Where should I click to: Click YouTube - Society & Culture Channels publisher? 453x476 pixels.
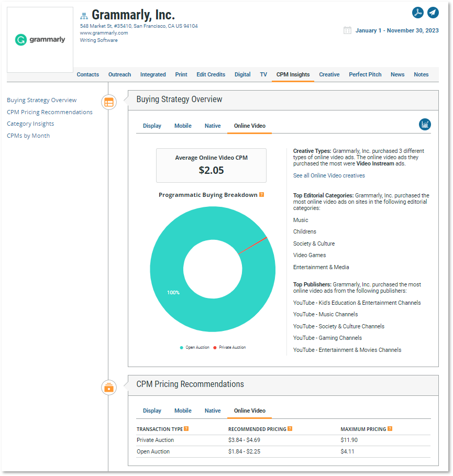click(x=338, y=326)
